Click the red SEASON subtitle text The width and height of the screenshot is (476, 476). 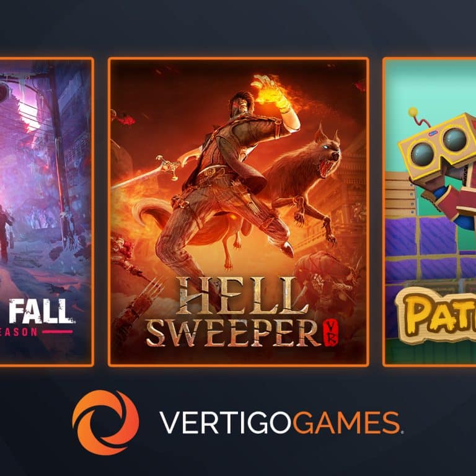18,332
